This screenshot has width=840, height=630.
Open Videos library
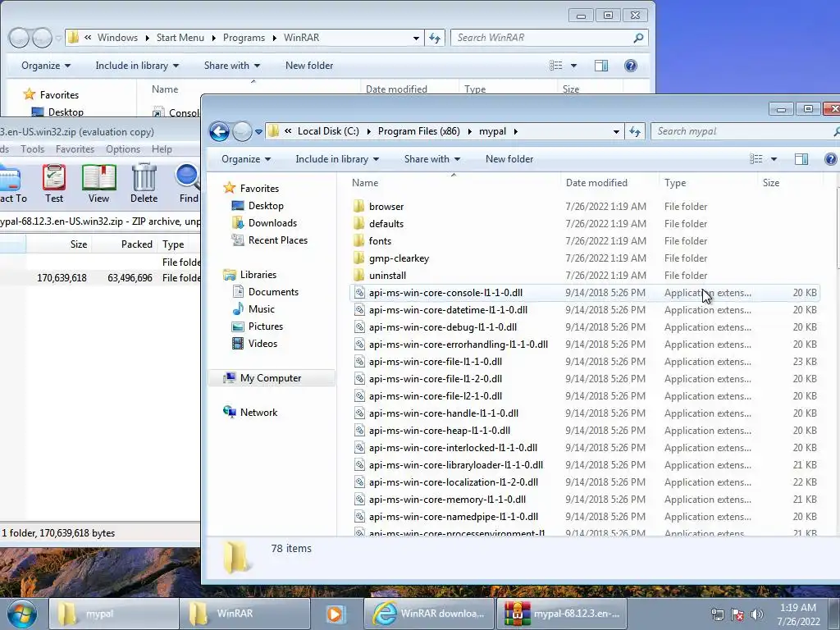(x=262, y=344)
